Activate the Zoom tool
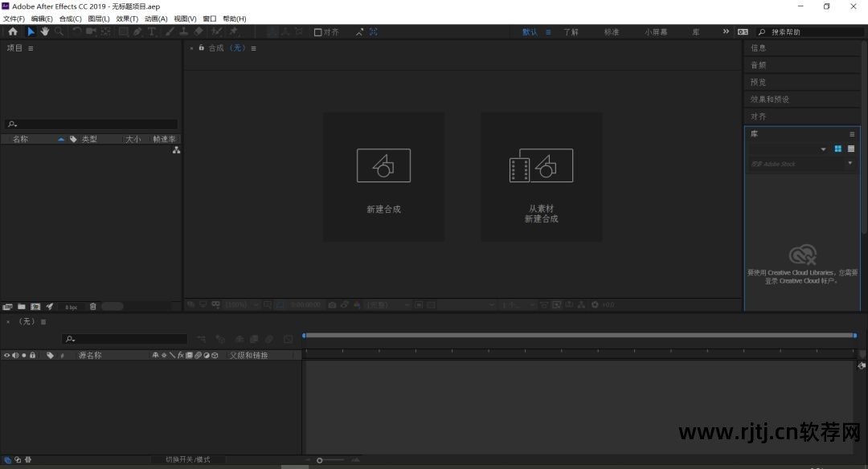Image resolution: width=868 pixels, height=469 pixels. 59,31
